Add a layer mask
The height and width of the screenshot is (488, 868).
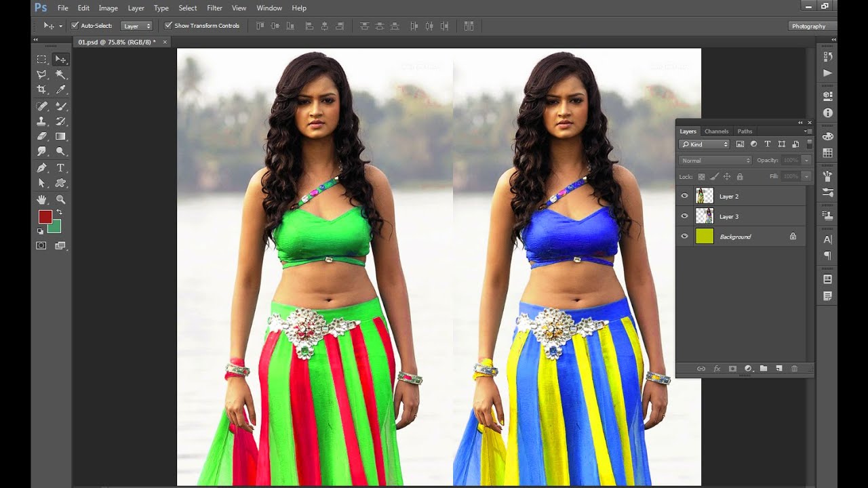pyautogui.click(x=732, y=369)
